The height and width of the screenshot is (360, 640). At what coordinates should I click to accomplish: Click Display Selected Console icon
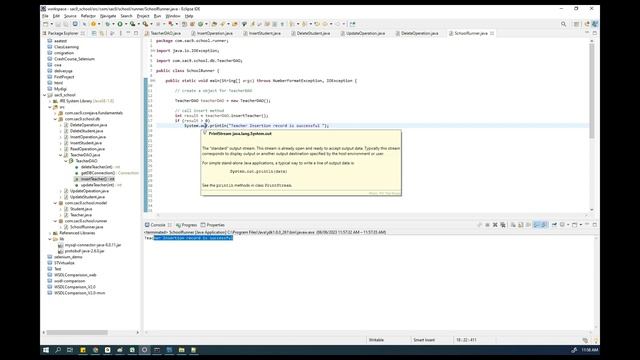pos(562,224)
